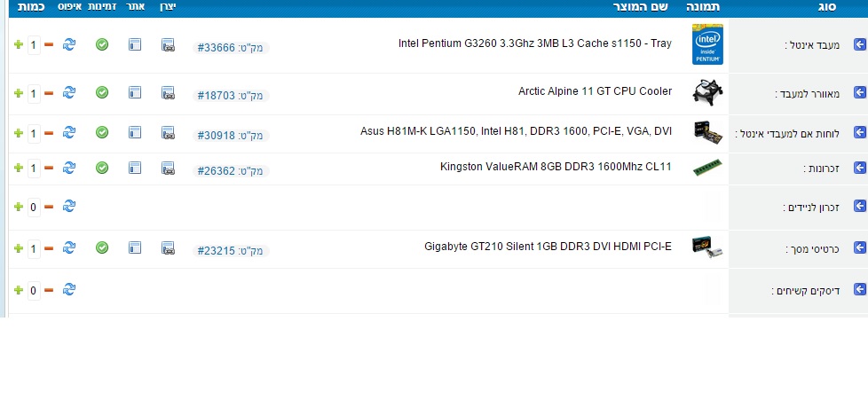Reset the Intel Pentium G3260 processor selection
868x408 pixels.
(x=69, y=44)
